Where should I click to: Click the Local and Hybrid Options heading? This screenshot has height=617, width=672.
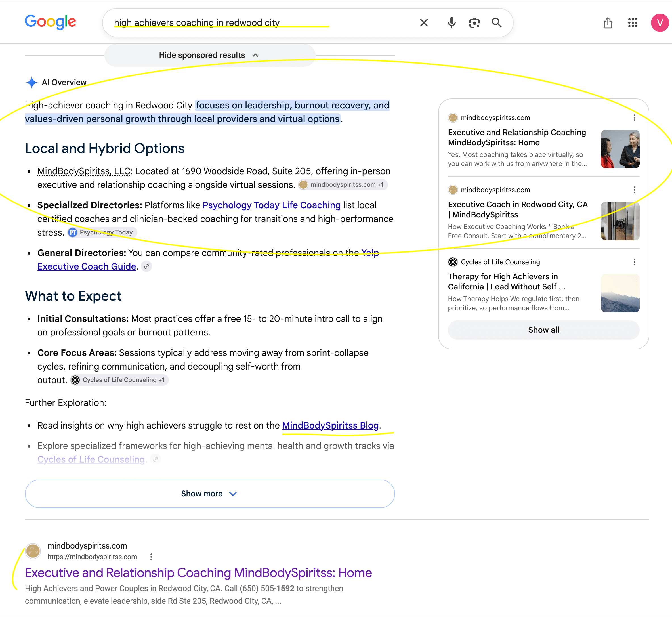coord(104,149)
